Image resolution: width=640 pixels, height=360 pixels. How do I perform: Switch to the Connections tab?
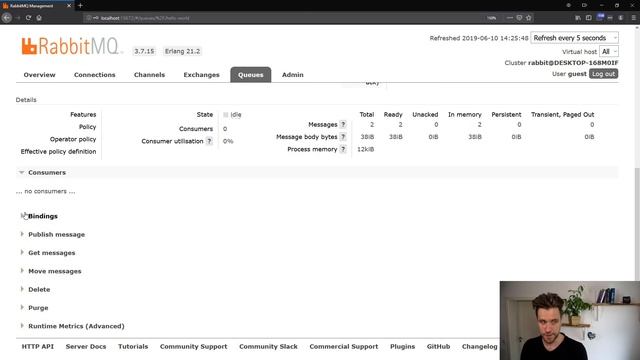tap(95, 75)
